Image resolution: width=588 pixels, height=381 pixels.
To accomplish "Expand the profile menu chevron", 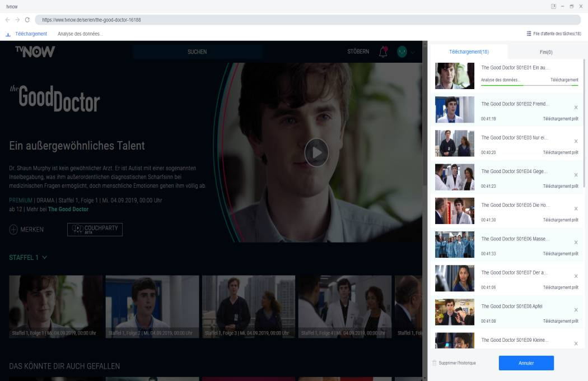I will click(x=413, y=52).
